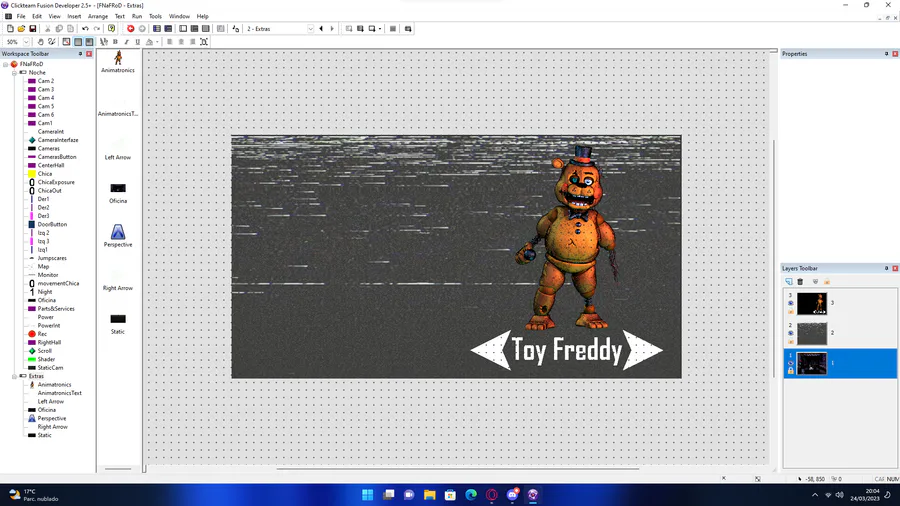Select AnimatronicsText under Extras in the tree
The height and width of the screenshot is (506, 900).
coord(60,394)
